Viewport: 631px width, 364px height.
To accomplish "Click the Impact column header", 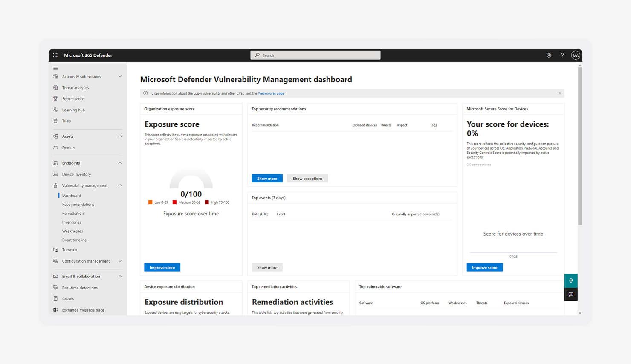I will 402,125.
